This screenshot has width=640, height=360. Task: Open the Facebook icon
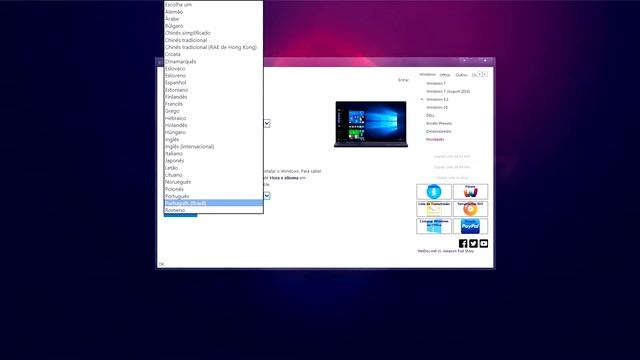point(463,243)
